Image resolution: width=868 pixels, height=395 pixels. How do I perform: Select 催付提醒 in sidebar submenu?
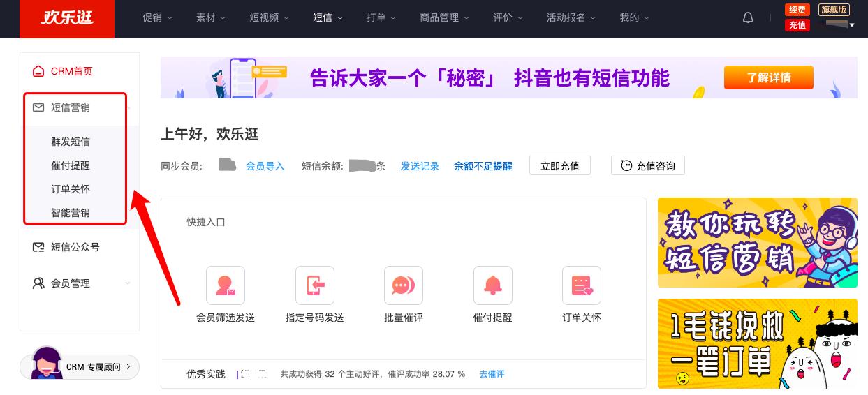point(71,165)
